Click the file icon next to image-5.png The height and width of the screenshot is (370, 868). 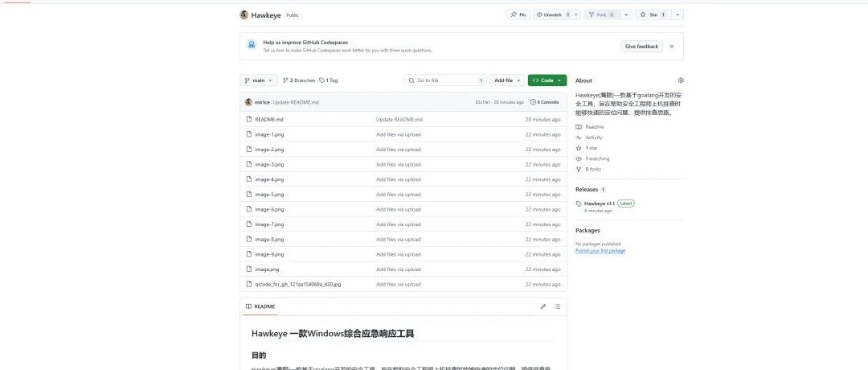tap(249, 195)
